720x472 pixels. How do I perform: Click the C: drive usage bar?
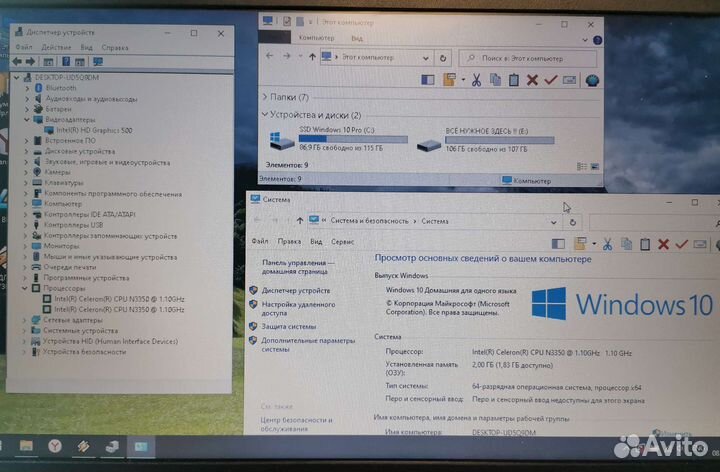coord(353,139)
